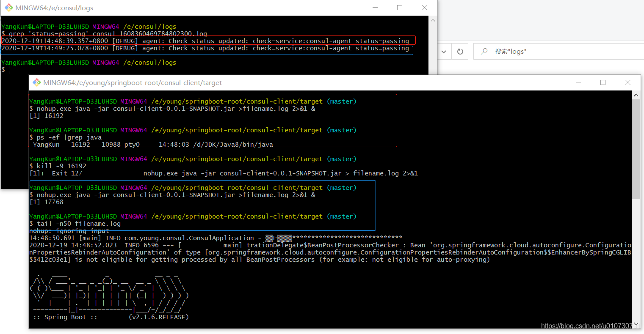This screenshot has height=334, width=644.
Task: Click the scroll up arrow in the consul-client terminal
Action: point(636,96)
